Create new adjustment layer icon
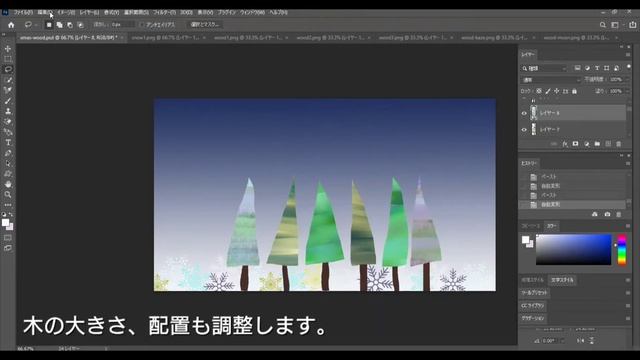The width and height of the screenshot is (640, 360). coord(587,144)
